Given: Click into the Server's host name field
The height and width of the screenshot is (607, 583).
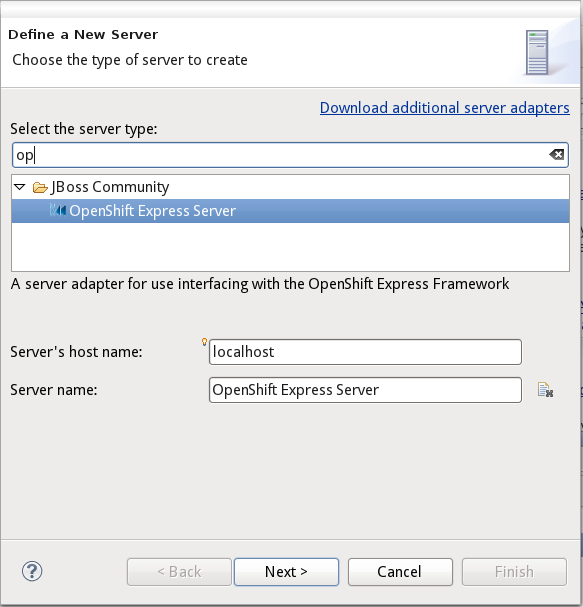Looking at the screenshot, I should pyautogui.click(x=365, y=352).
